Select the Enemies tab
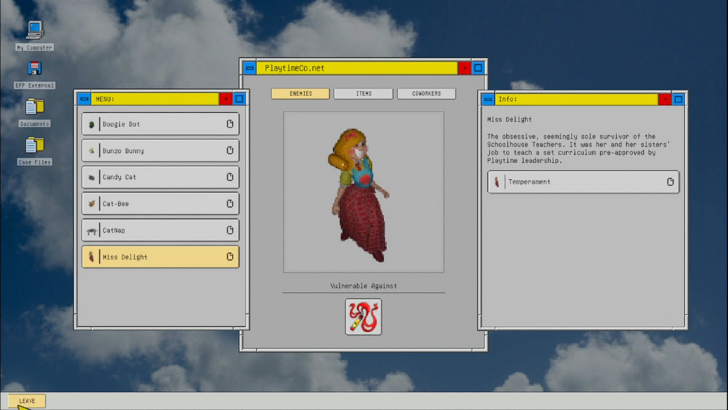 300,93
